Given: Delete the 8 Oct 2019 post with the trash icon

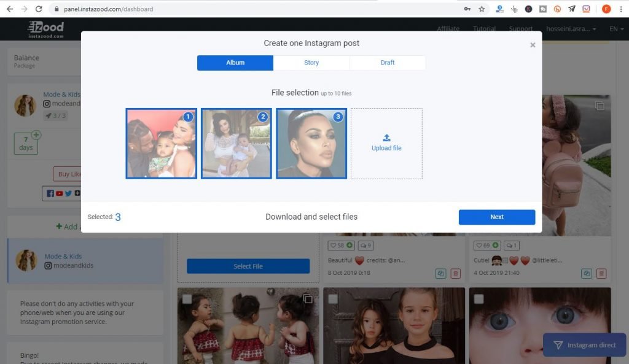Looking at the screenshot, I should [x=455, y=273].
